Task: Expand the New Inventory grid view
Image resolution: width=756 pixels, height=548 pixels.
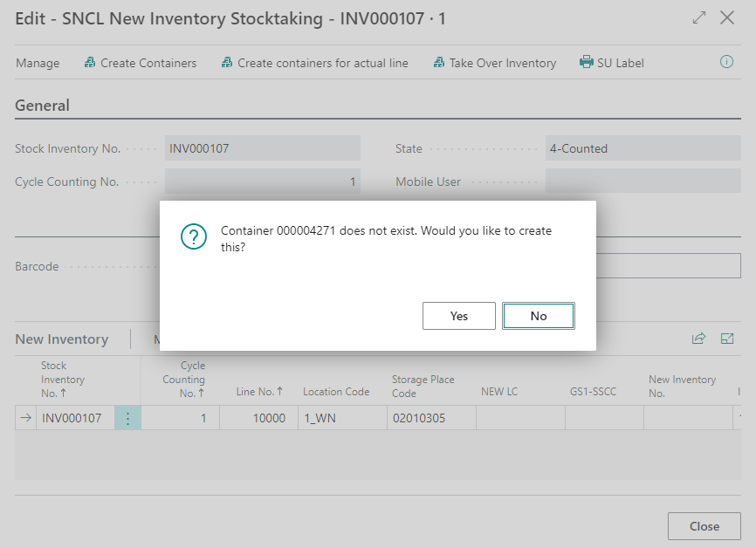Action: pyautogui.click(x=727, y=339)
